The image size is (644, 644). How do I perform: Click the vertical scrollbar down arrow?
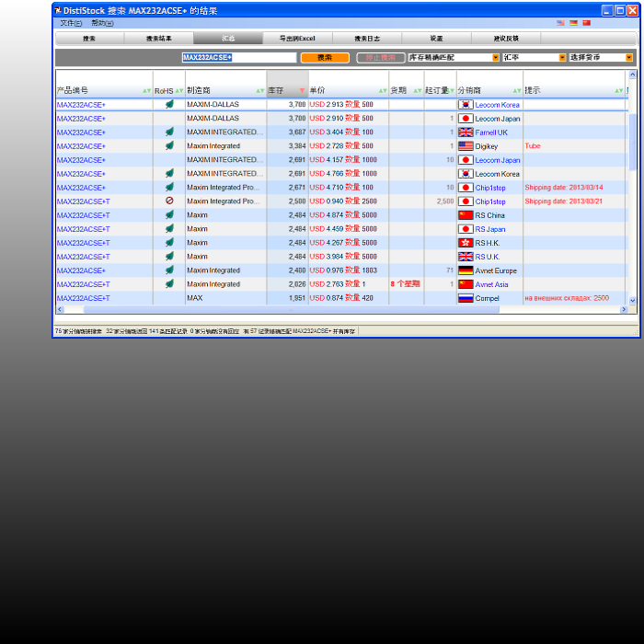coord(632,300)
